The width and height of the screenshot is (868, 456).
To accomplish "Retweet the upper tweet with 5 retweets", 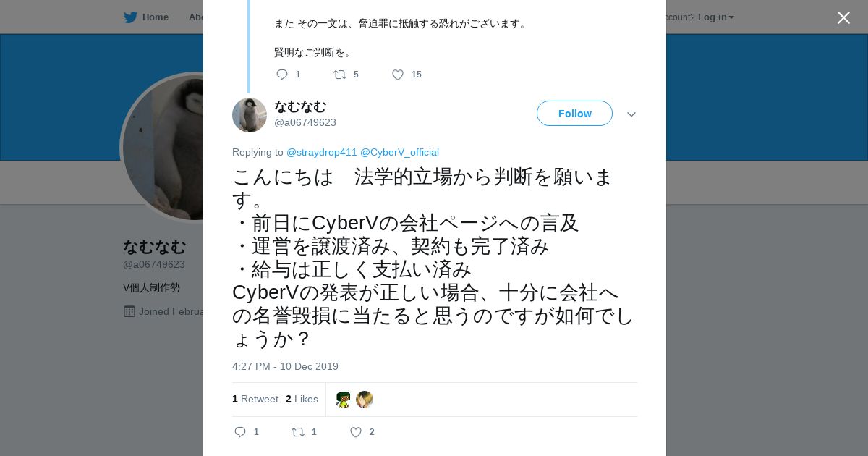I will pyautogui.click(x=339, y=75).
